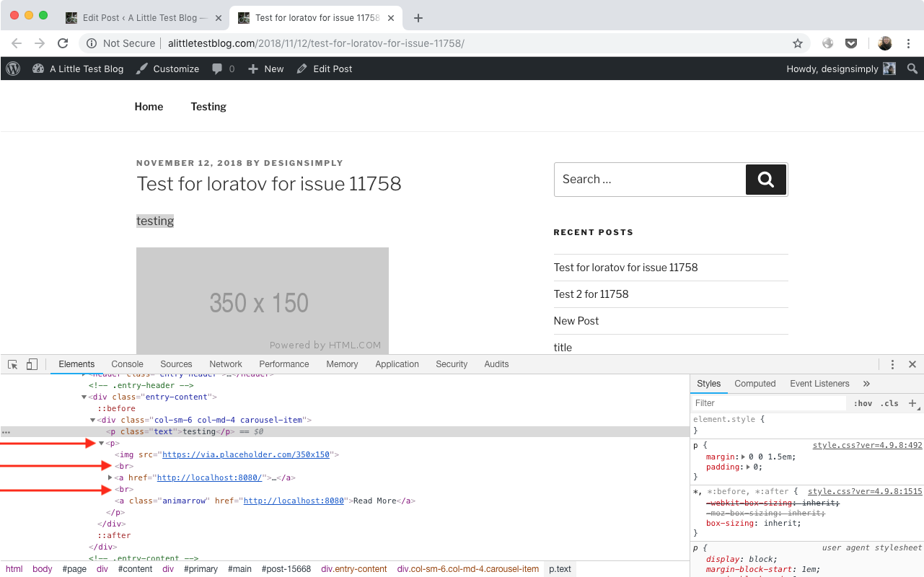Click Edit Post in admin bar
924x577 pixels.
click(325, 69)
